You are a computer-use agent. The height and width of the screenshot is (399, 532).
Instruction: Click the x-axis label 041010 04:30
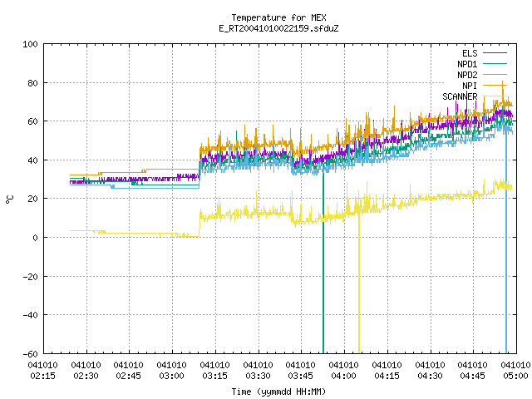tap(430, 371)
